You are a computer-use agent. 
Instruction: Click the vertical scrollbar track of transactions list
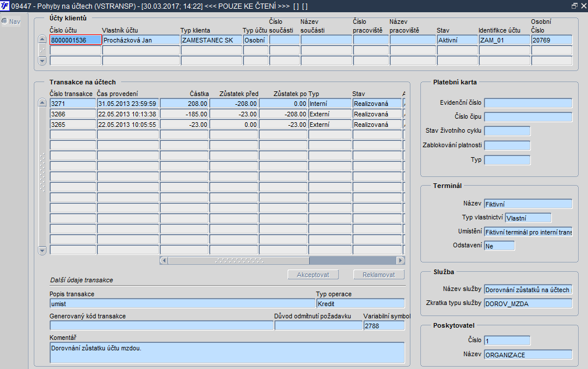[x=42, y=175]
